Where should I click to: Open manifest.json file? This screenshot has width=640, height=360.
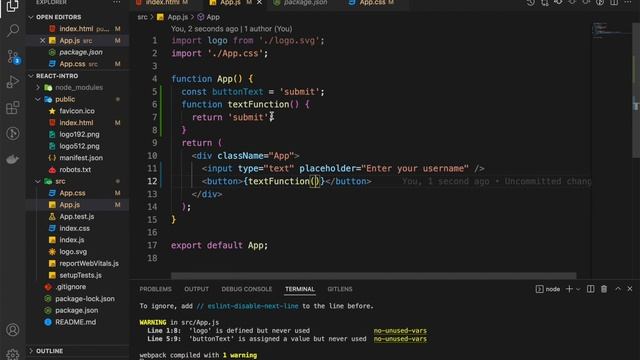click(81, 158)
